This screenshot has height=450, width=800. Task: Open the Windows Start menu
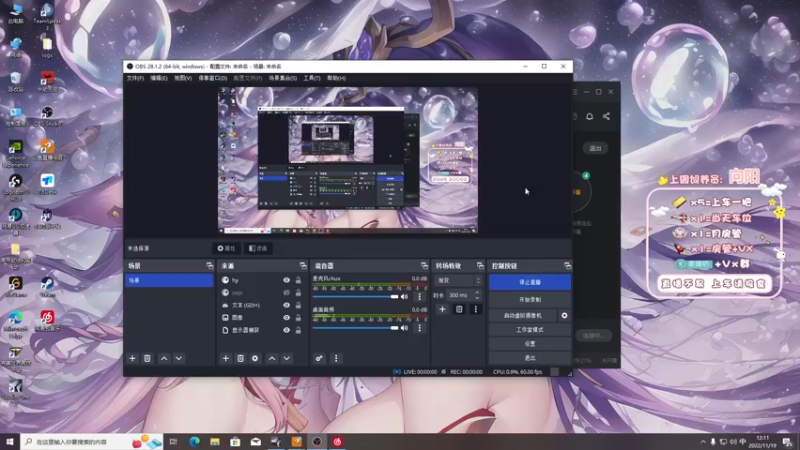click(10, 442)
